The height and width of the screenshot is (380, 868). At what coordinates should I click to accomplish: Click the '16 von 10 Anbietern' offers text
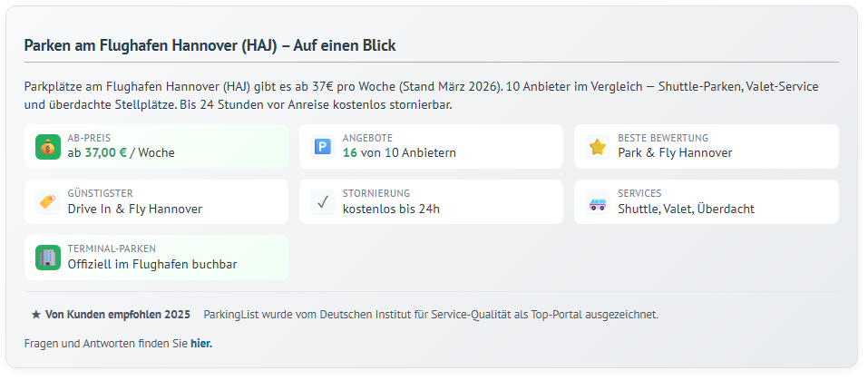point(399,152)
